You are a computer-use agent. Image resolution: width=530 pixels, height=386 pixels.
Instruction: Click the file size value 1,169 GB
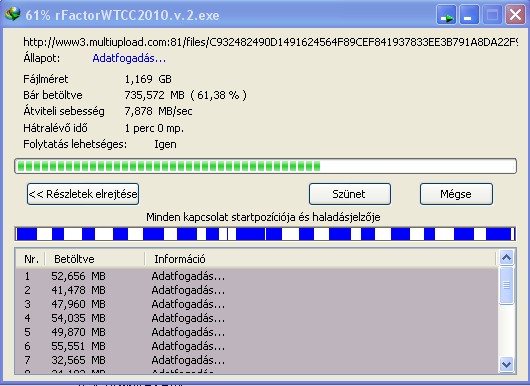coord(148,79)
